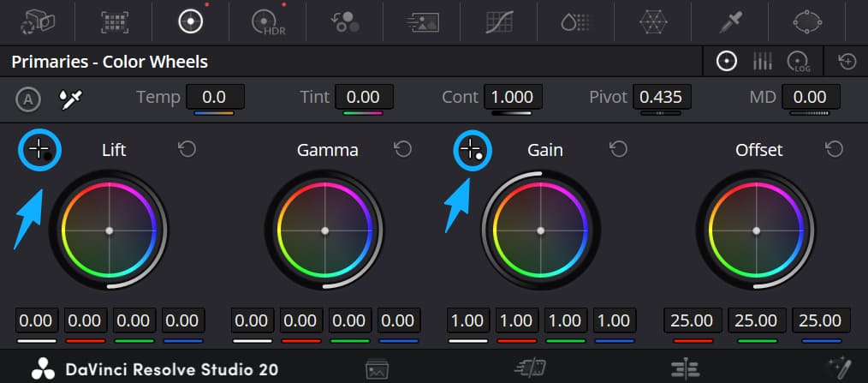The height and width of the screenshot is (383, 868).
Task: Select the Lift black point picker
Action: (40, 150)
